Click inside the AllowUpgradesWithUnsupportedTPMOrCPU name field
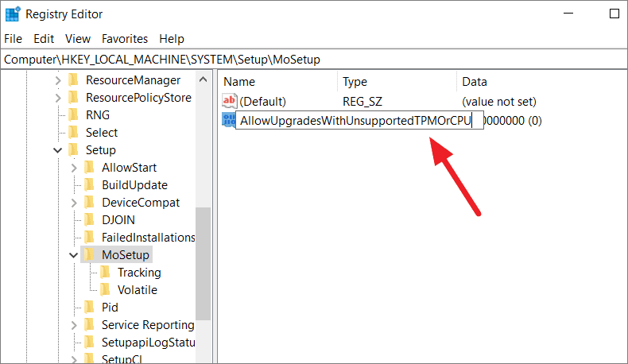This screenshot has height=364, width=628. pos(359,121)
